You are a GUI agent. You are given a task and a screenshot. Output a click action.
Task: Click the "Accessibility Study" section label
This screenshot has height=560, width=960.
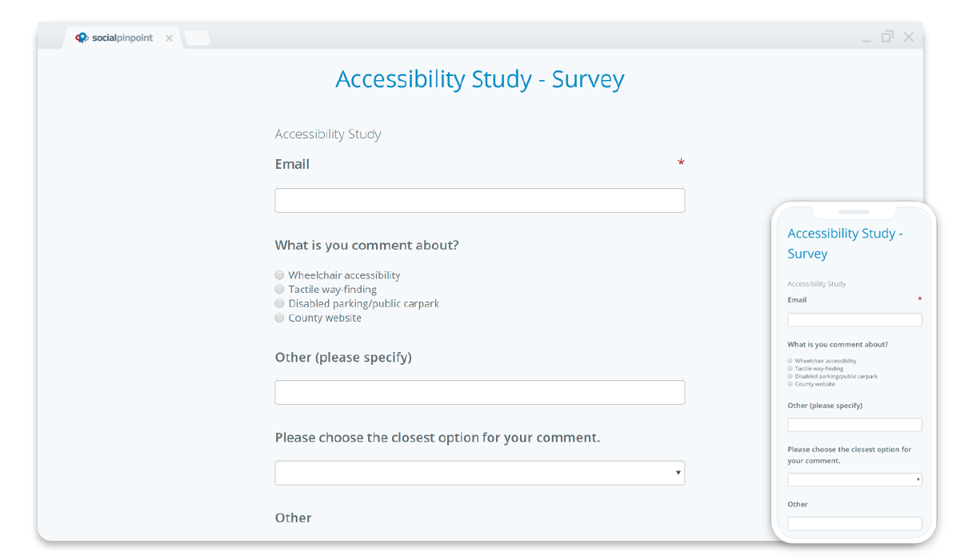tap(328, 134)
